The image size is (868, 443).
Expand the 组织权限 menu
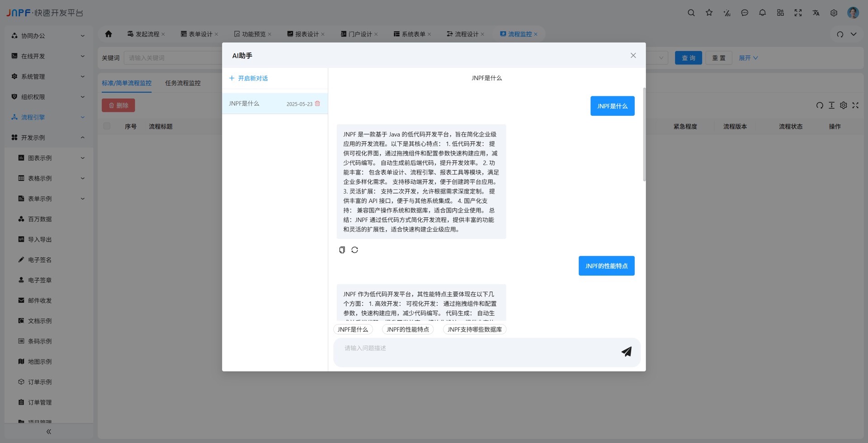49,97
